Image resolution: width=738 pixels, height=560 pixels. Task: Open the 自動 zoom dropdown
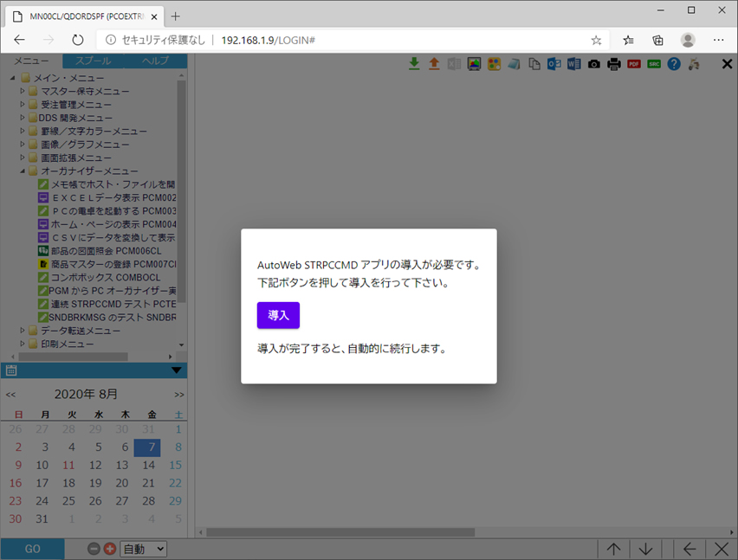(143, 549)
